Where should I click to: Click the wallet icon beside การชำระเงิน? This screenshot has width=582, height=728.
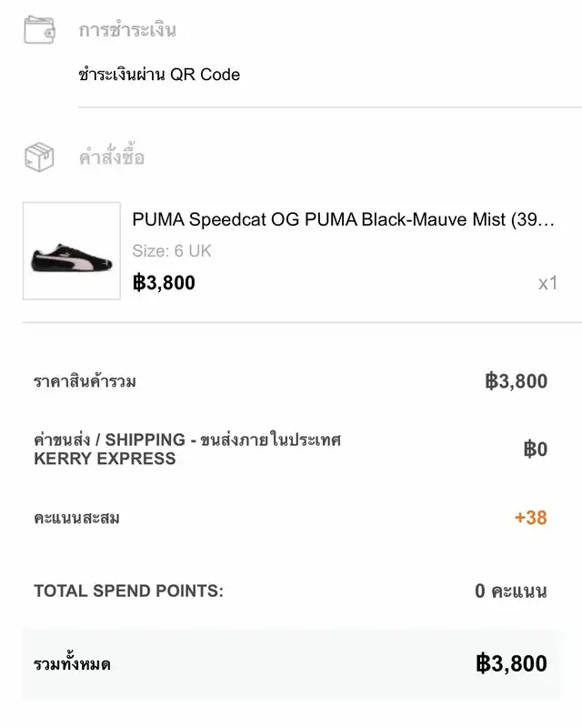click(x=39, y=29)
